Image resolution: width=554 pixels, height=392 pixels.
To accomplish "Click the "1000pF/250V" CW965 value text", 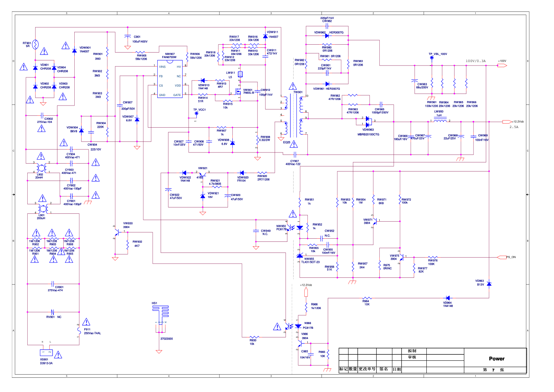I will pyautogui.click(x=380, y=113).
